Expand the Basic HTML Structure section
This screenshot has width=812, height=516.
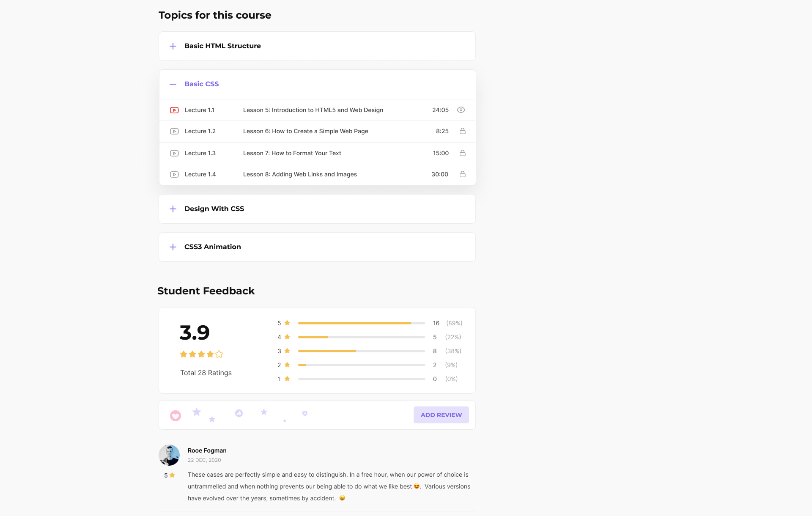click(317, 46)
